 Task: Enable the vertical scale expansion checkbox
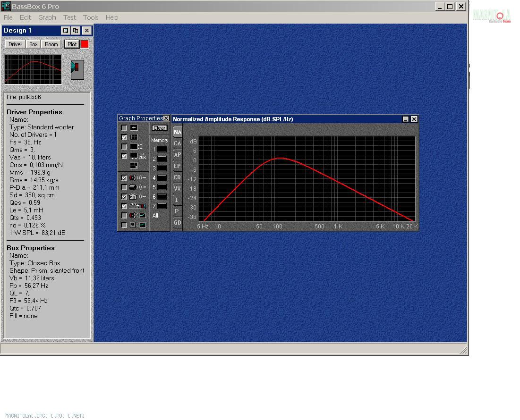[124, 147]
